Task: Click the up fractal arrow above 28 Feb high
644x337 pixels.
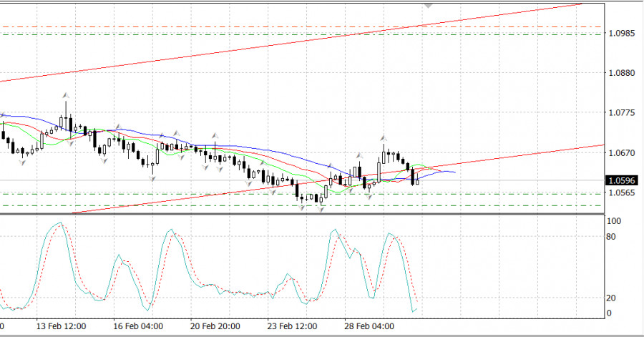Action: (384, 137)
